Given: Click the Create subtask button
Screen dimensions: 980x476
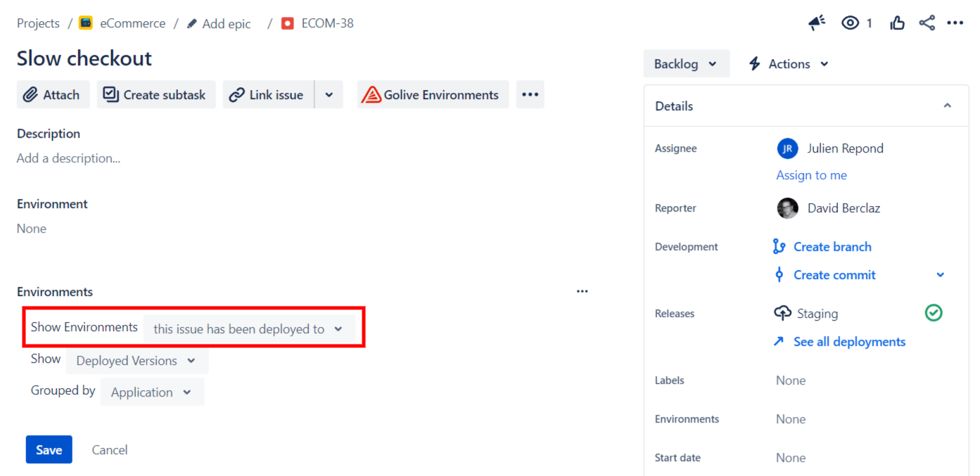Looking at the screenshot, I should 155,95.
